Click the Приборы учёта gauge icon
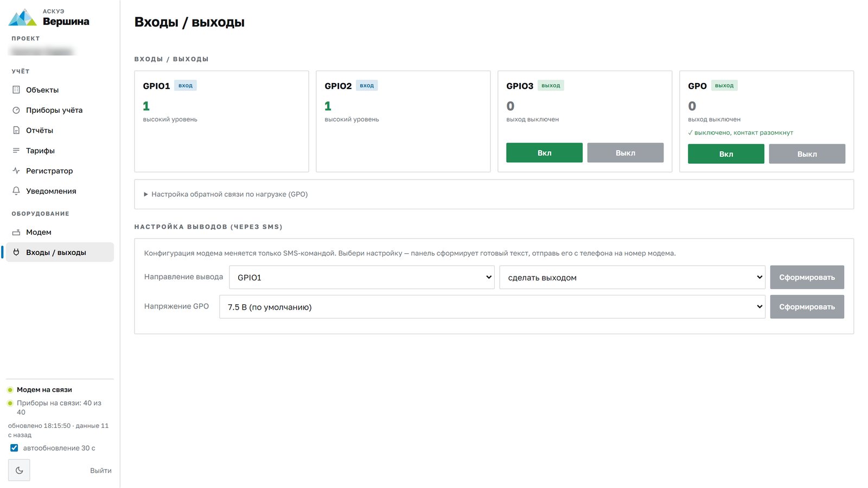This screenshot has width=868, height=488. (x=16, y=110)
